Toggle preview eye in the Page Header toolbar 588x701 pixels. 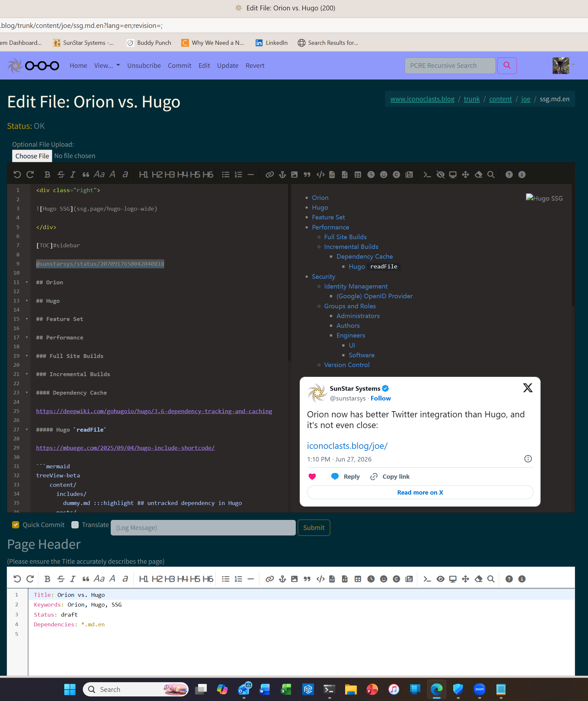[440, 579]
